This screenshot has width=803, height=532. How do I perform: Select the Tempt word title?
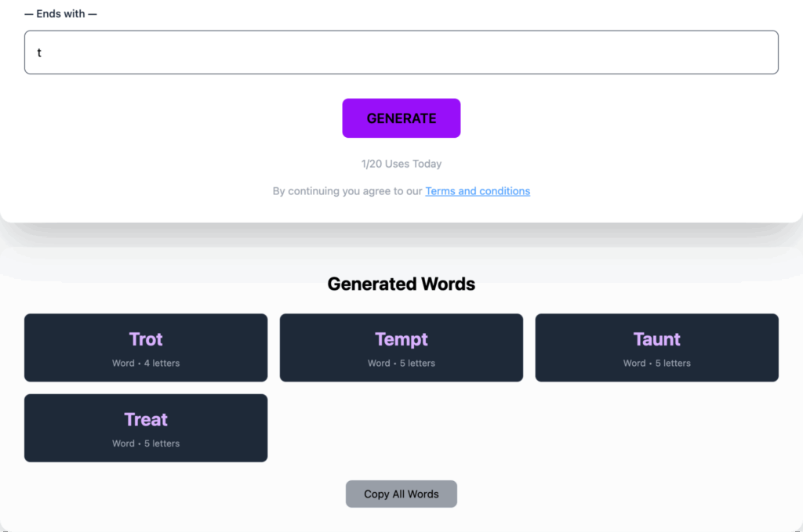401,339
